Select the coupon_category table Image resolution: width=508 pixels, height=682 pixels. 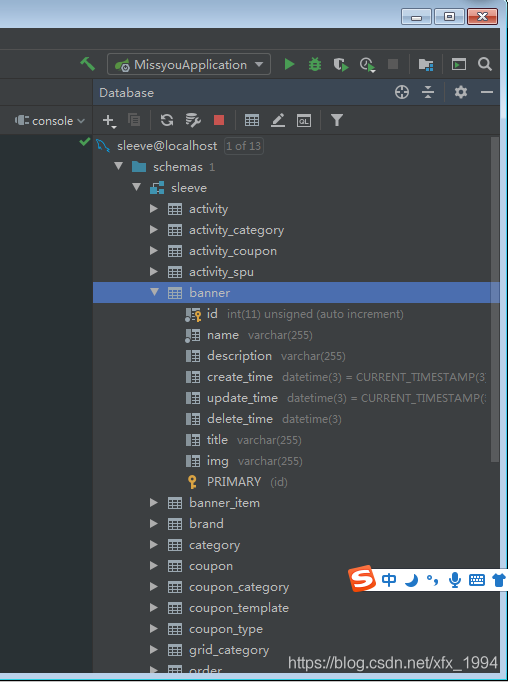click(239, 587)
